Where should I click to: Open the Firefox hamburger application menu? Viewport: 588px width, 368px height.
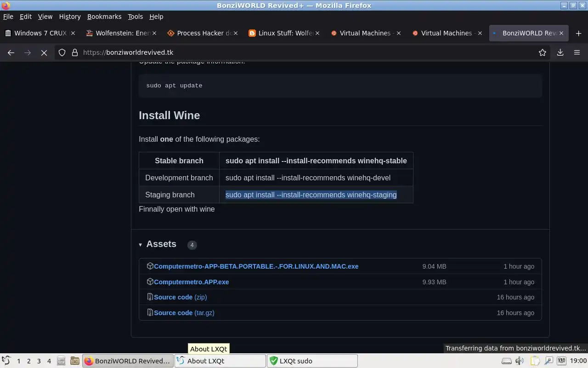577,52
